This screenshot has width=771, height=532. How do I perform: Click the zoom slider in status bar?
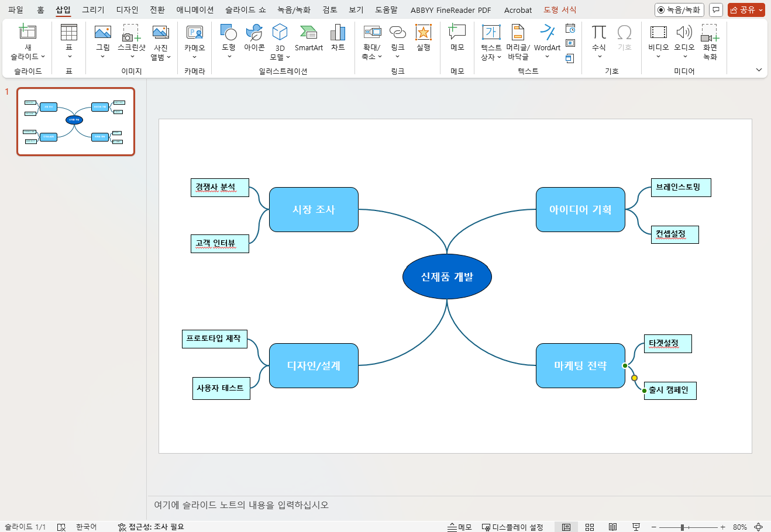(x=689, y=527)
